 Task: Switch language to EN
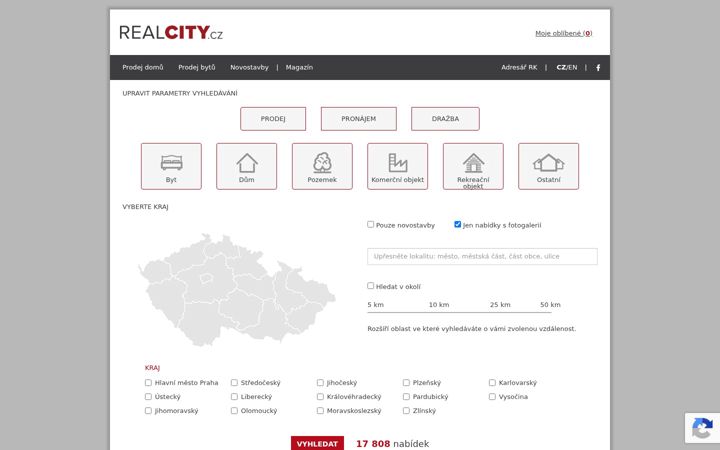pos(573,68)
